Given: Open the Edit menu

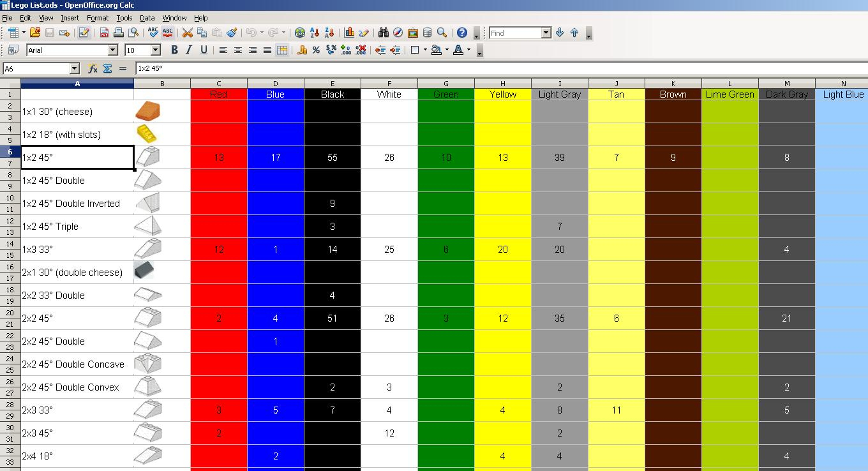Looking at the screenshot, I should pyautogui.click(x=26, y=18).
